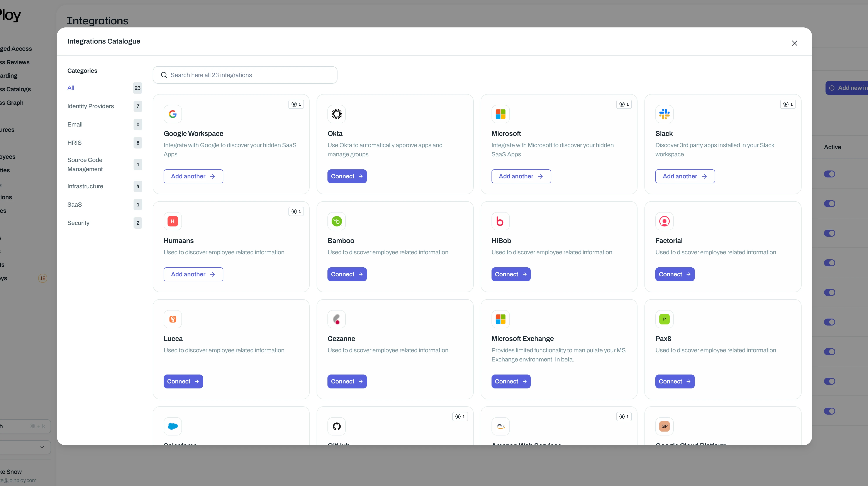Click the connection count badge on Humaans card

click(x=296, y=211)
